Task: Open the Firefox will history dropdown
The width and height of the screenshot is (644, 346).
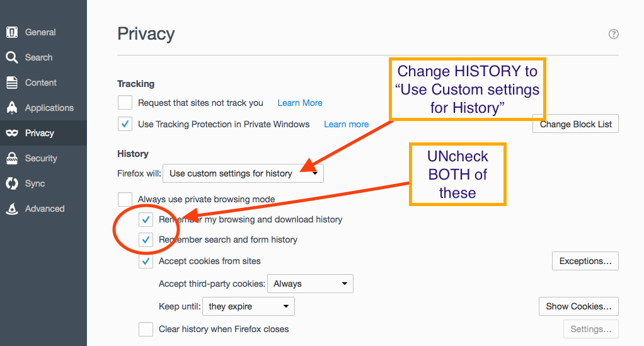Action: click(x=243, y=173)
